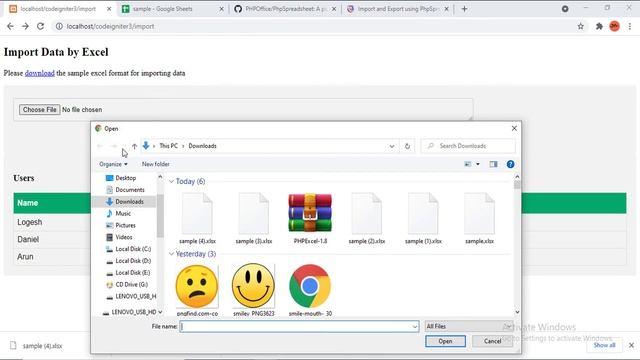Cancel the Open dialog
Image resolution: width=640 pixels, height=360 pixels.
pos(492,341)
